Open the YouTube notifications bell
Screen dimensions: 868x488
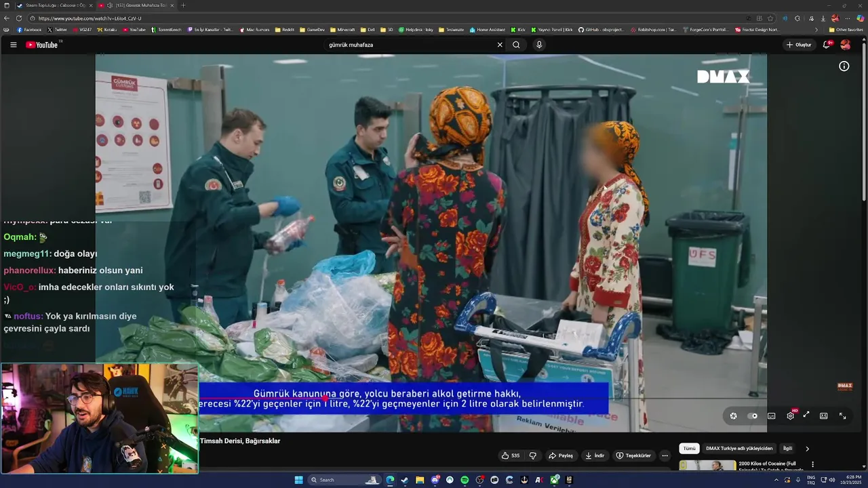[827, 45]
